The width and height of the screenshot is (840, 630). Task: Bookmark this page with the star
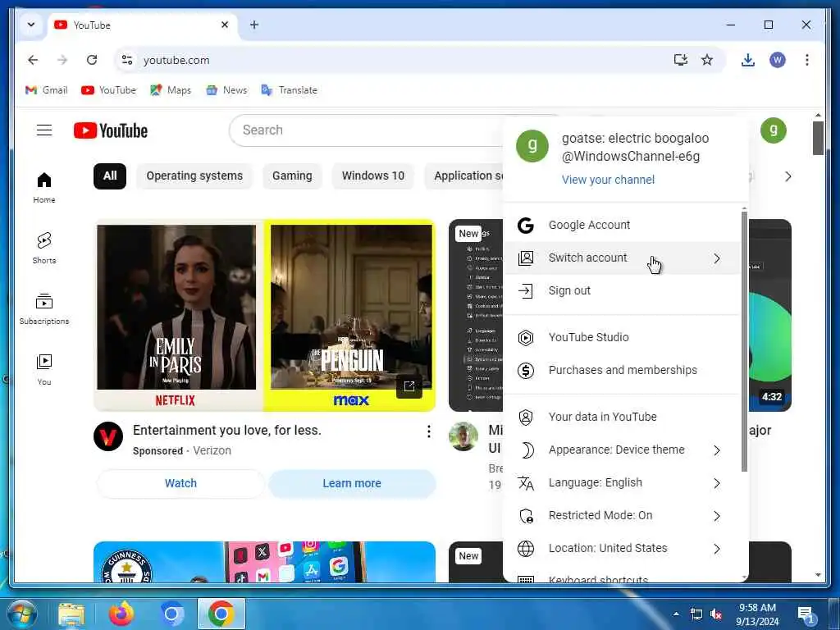click(707, 60)
